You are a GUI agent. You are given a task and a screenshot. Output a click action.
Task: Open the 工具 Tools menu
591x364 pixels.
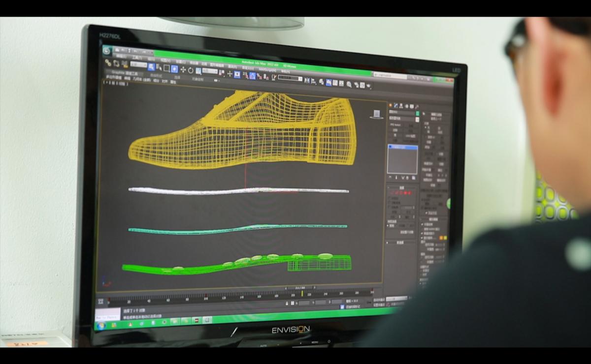tap(136, 58)
